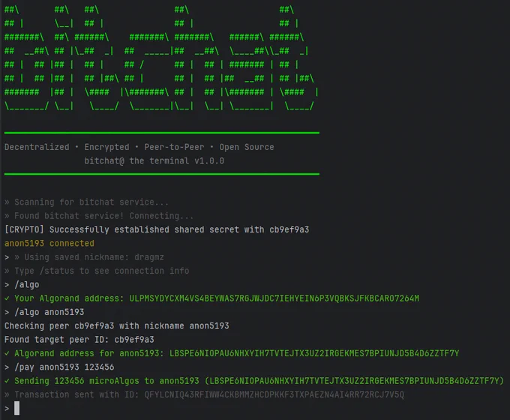This screenshot has width=510, height=420.
Task: Click the '/pay anon5193 123456' command
Action: coord(59,367)
